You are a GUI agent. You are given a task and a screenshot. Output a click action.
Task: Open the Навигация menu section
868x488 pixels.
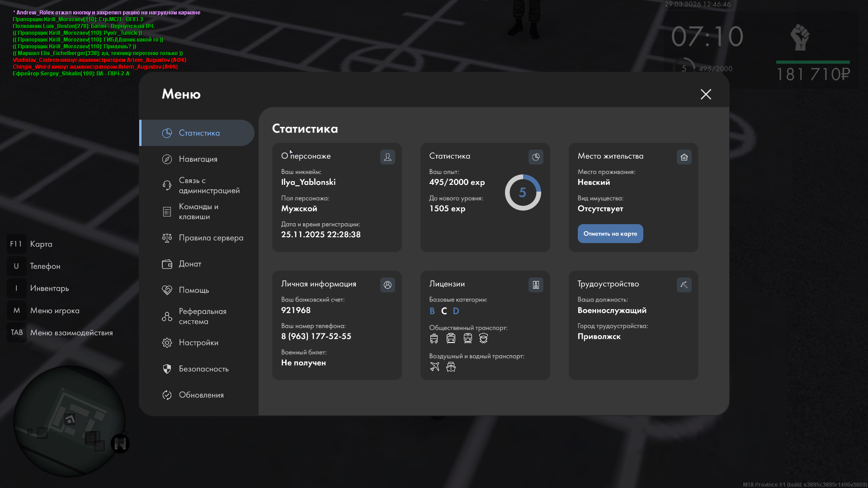point(198,159)
